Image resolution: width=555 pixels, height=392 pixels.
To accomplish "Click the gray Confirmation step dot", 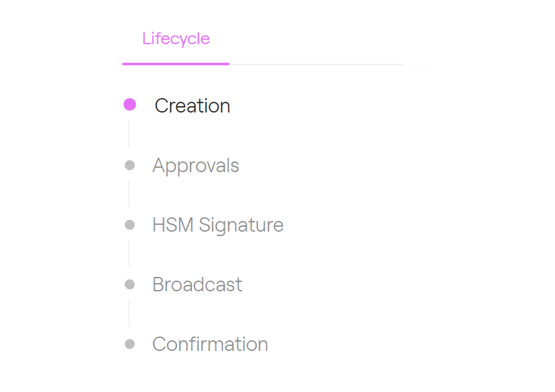I will (130, 344).
